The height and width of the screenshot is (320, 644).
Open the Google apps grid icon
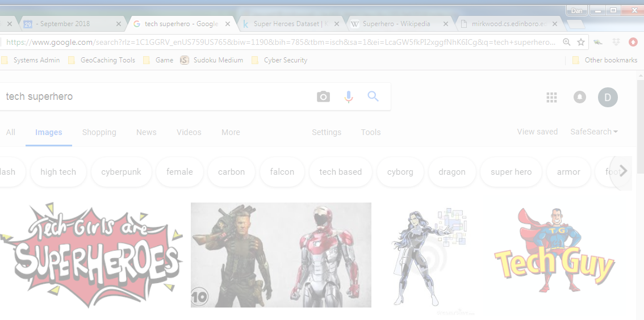[x=551, y=98]
